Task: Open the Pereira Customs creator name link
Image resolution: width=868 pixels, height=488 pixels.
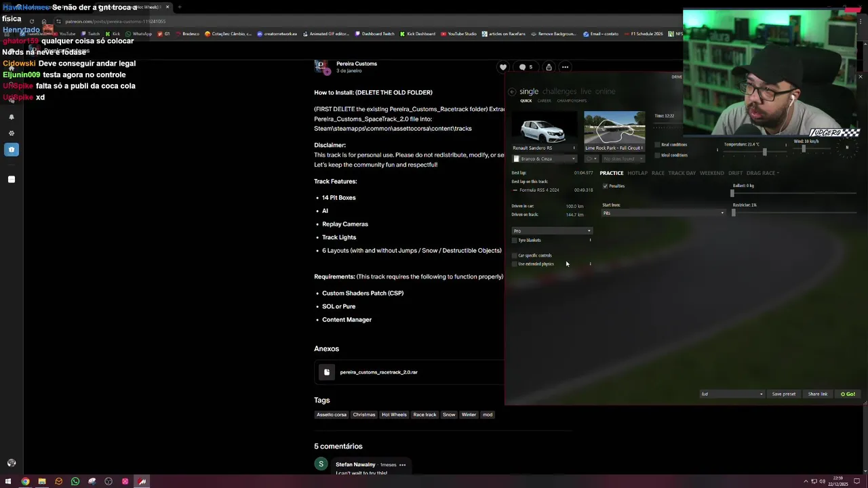Action: point(357,64)
